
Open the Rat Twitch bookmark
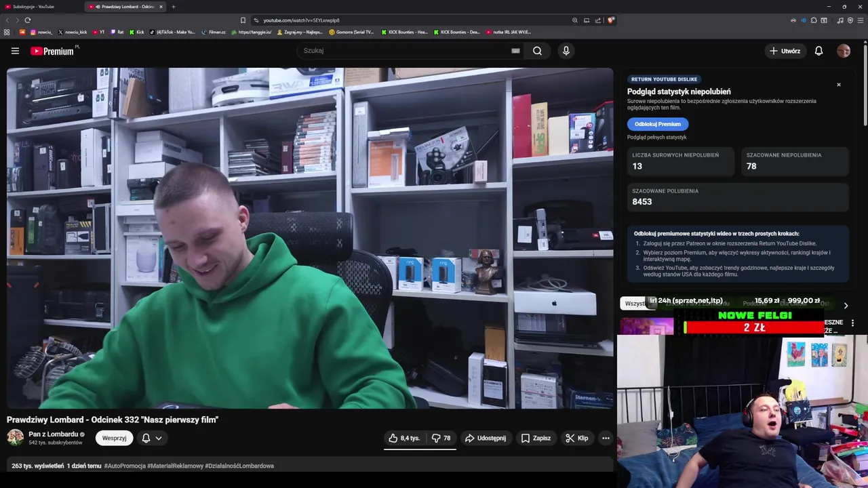pyautogui.click(x=117, y=32)
